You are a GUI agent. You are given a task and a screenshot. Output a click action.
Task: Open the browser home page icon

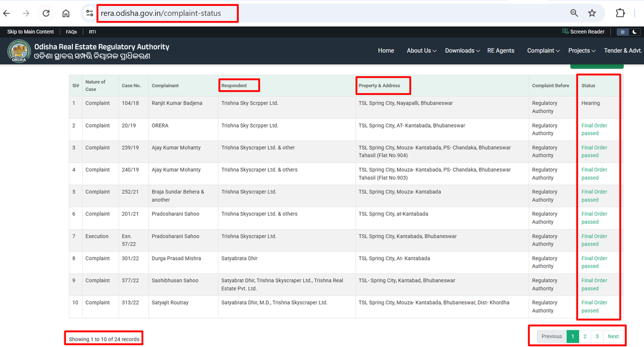point(66,13)
